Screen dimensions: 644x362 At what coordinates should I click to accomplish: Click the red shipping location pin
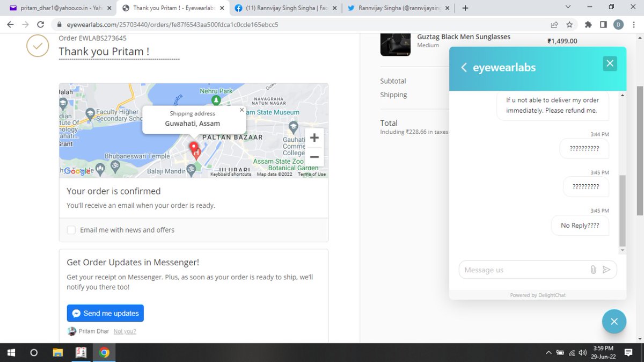pyautogui.click(x=194, y=149)
